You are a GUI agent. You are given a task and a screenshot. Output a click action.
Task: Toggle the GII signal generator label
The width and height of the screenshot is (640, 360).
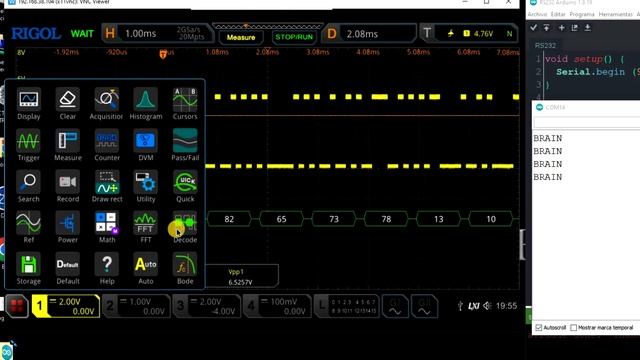click(424, 307)
